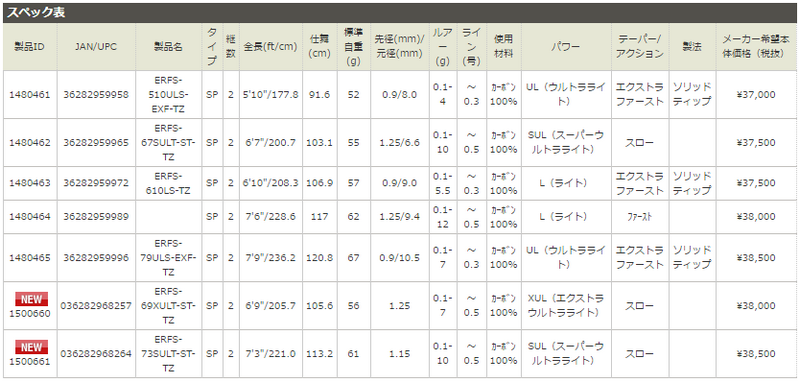Image resolution: width=800 pixels, height=383 pixels.
Task: Select the JAN/UPC column header
Action: [x=96, y=47]
